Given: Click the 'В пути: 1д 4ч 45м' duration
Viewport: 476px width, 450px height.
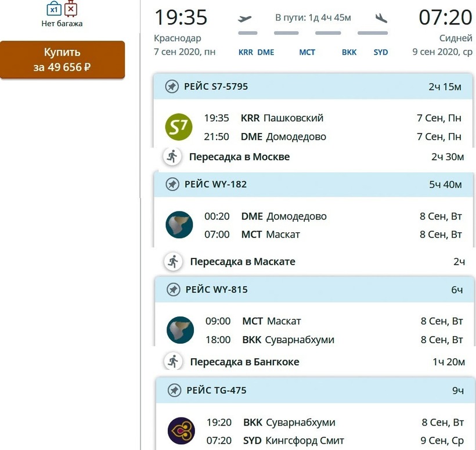Looking at the screenshot, I should click(313, 17).
